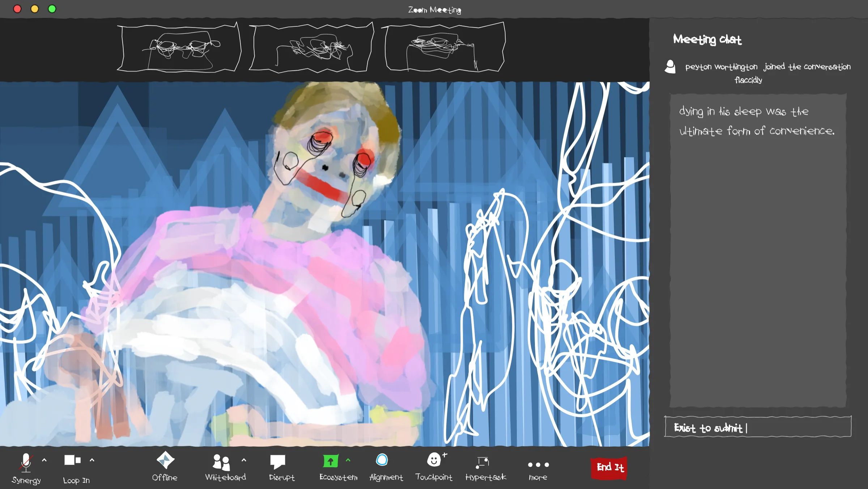868x489 pixels.
Task: Click the Alignment circle icon
Action: coord(382,460)
